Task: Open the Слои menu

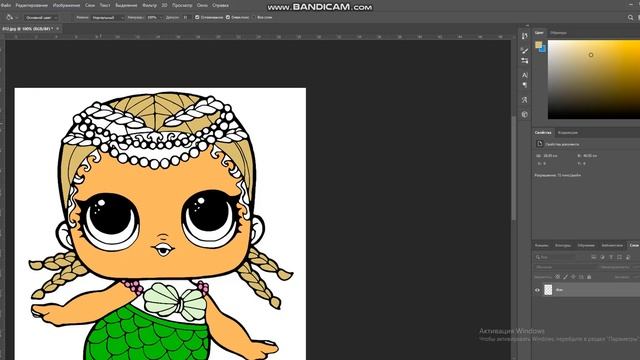Action: click(90, 5)
